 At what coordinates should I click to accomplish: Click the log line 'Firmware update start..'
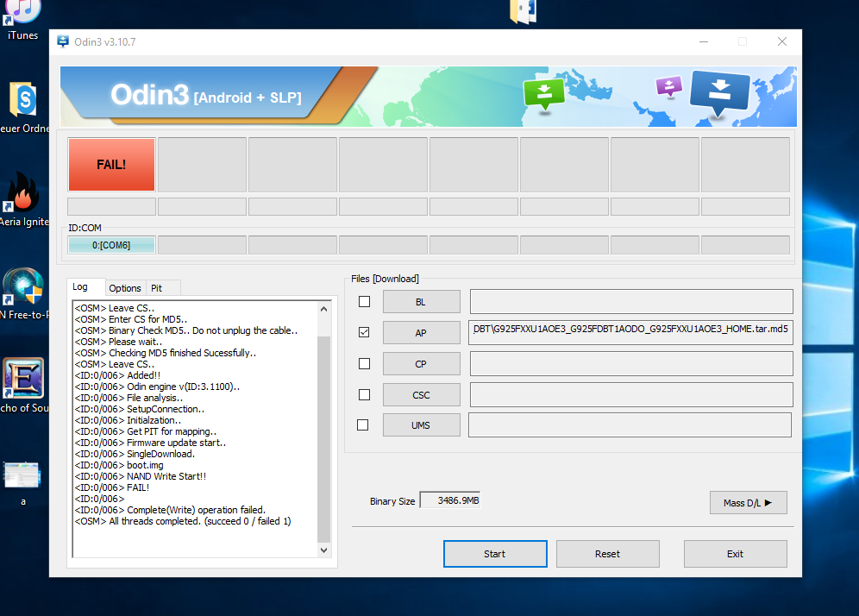point(150,443)
